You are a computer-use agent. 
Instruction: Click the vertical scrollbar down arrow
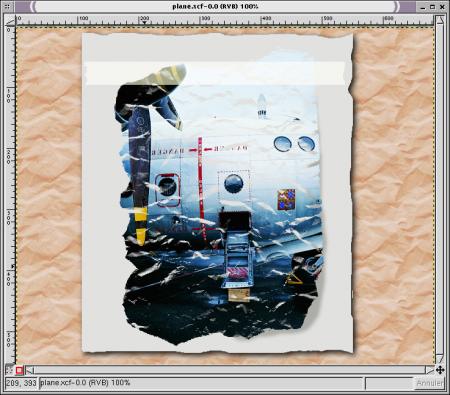coord(440,359)
